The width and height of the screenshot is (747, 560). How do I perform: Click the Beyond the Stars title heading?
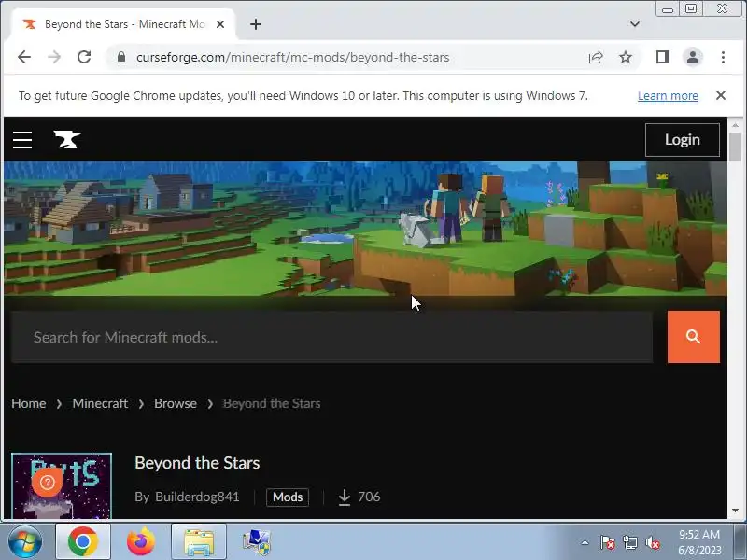pyautogui.click(x=197, y=463)
